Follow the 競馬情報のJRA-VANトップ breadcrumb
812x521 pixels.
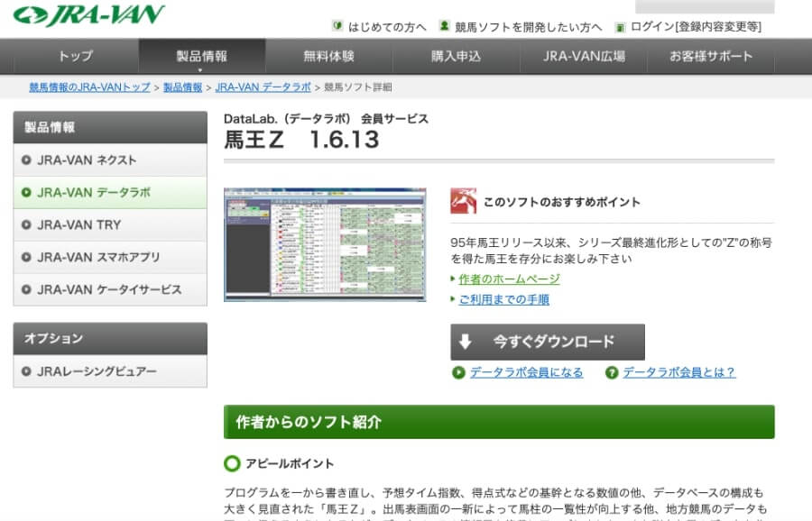click(x=89, y=87)
